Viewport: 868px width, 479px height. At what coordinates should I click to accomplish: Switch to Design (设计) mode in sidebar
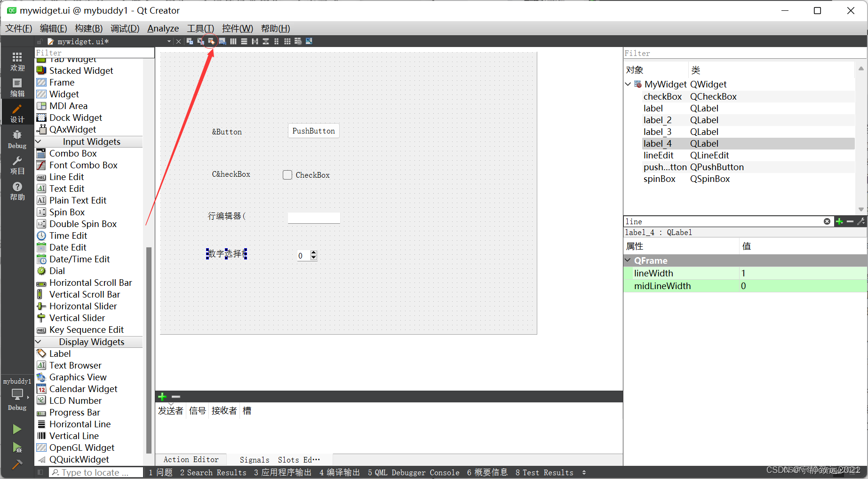(x=17, y=113)
